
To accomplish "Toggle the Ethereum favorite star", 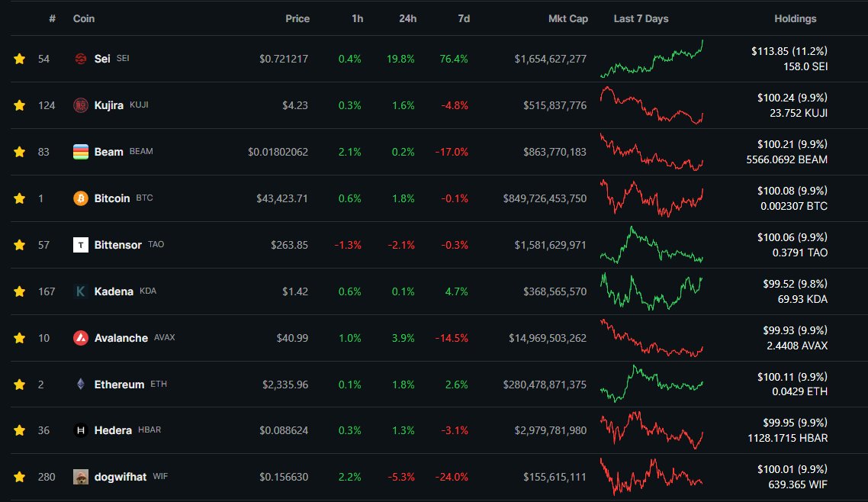I will pos(19,384).
